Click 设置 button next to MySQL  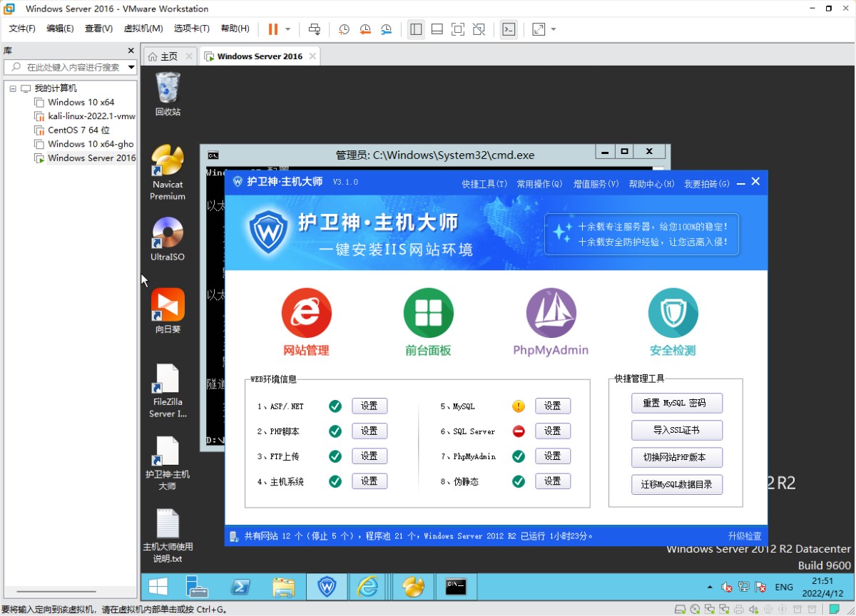pos(552,406)
